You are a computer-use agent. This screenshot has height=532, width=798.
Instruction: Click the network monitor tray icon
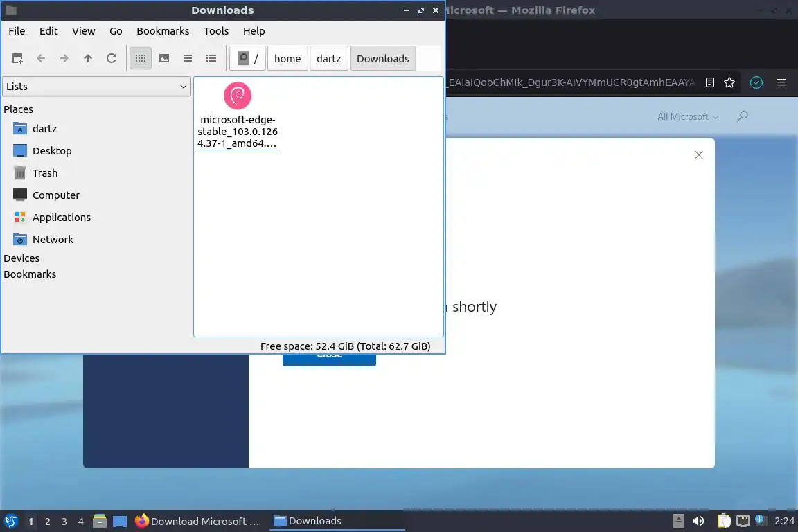click(x=743, y=521)
